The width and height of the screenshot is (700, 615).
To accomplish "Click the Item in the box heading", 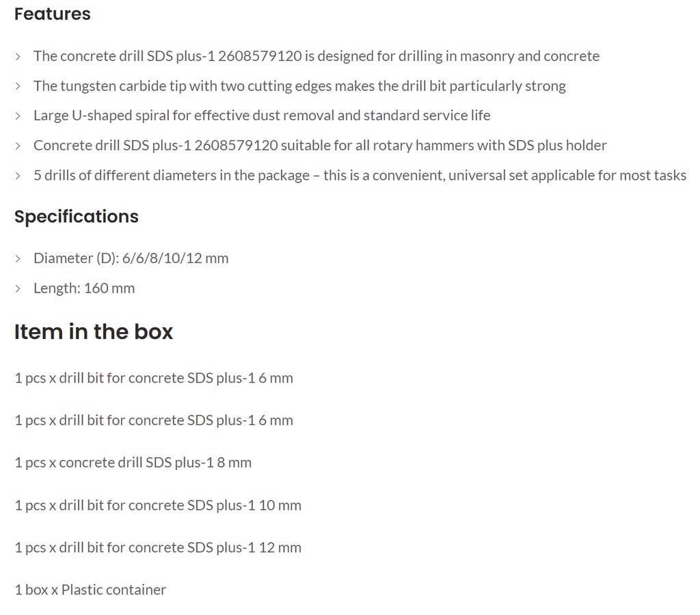I will (x=93, y=331).
